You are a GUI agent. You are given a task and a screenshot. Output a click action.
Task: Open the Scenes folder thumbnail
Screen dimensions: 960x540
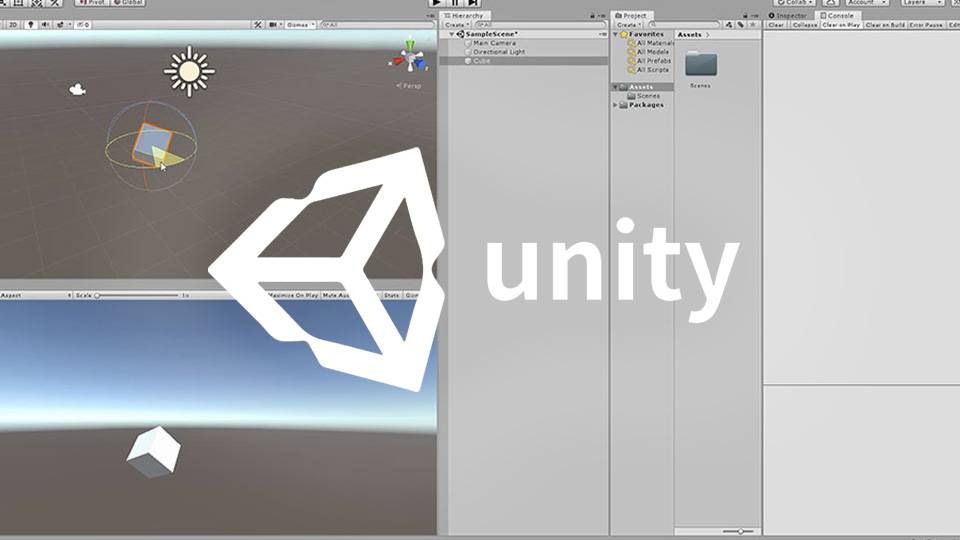coord(701,64)
